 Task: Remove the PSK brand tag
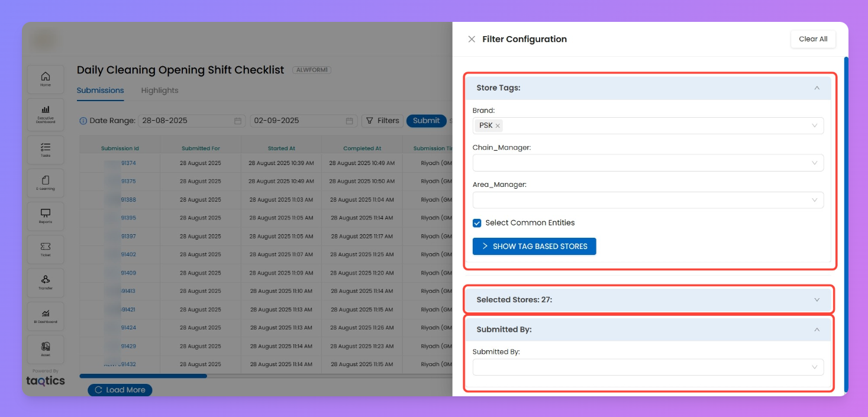498,125
